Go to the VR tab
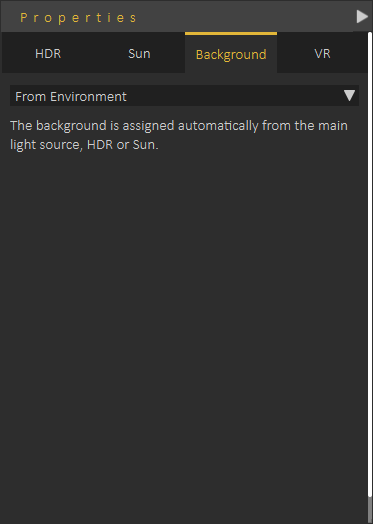 pos(322,53)
